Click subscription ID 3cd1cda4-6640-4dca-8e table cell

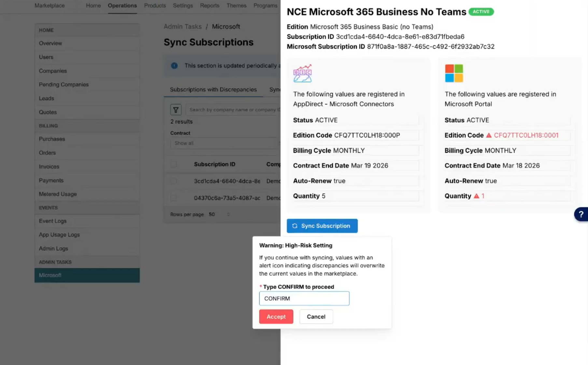point(227,181)
